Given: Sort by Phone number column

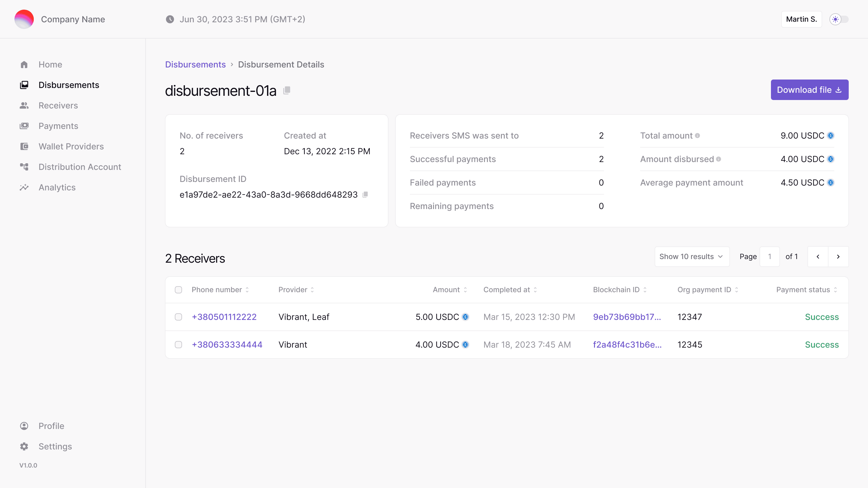Looking at the screenshot, I should [x=220, y=289].
